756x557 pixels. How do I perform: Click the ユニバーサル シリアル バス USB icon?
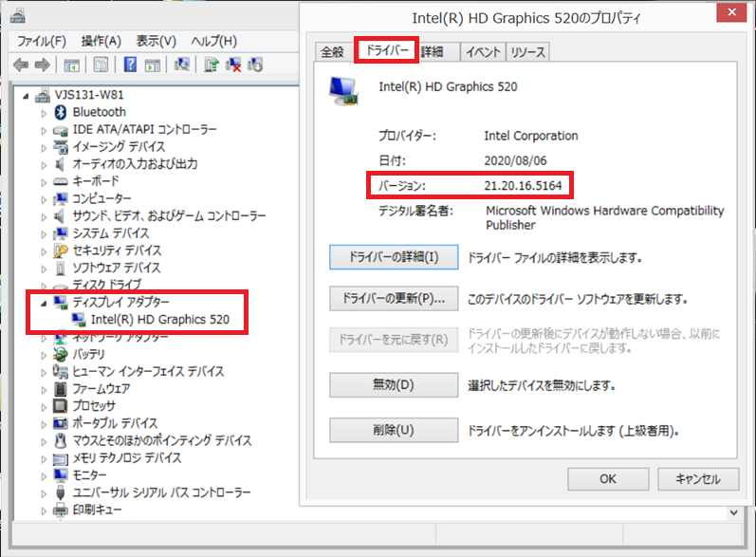61,492
